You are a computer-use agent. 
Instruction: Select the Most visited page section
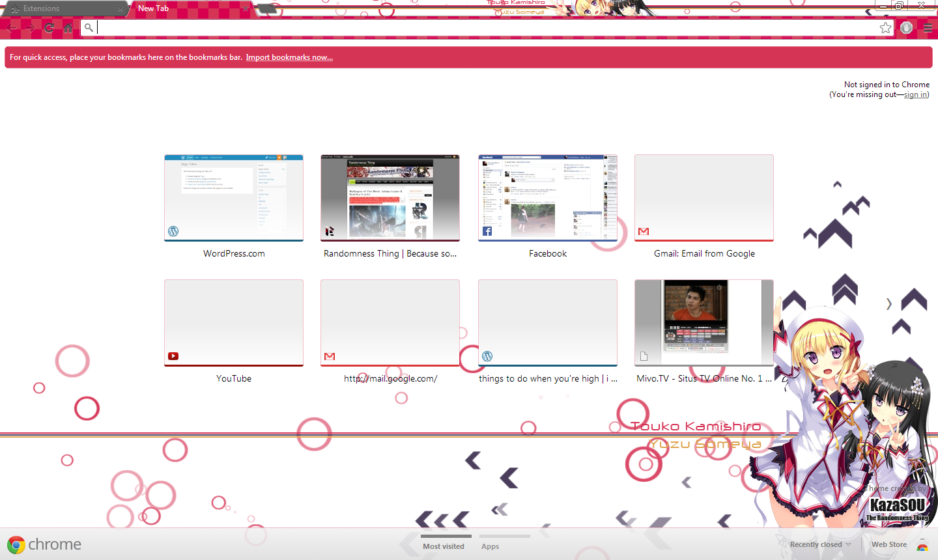tap(444, 546)
